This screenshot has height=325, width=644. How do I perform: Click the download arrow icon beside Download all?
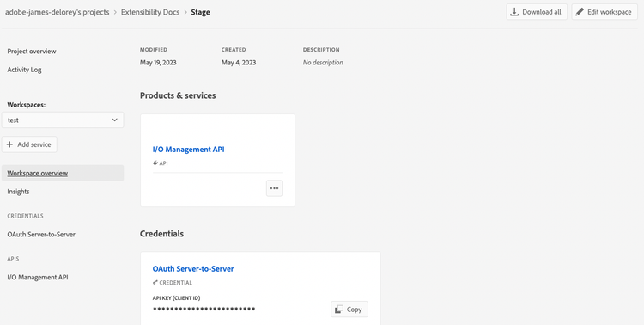[514, 12]
